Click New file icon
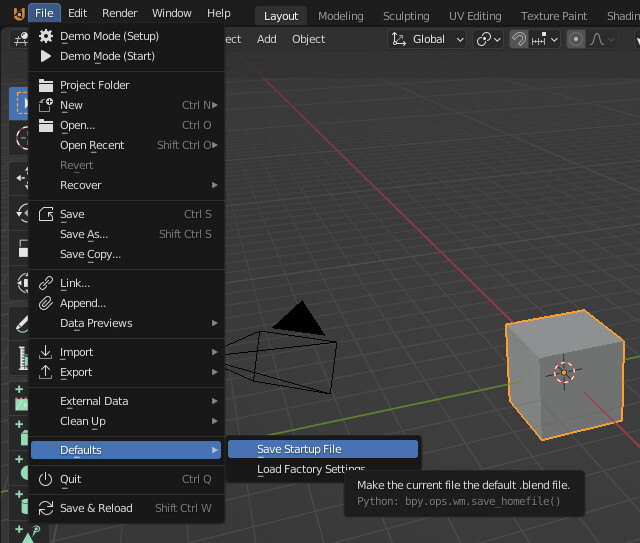This screenshot has height=543, width=640. click(46, 105)
